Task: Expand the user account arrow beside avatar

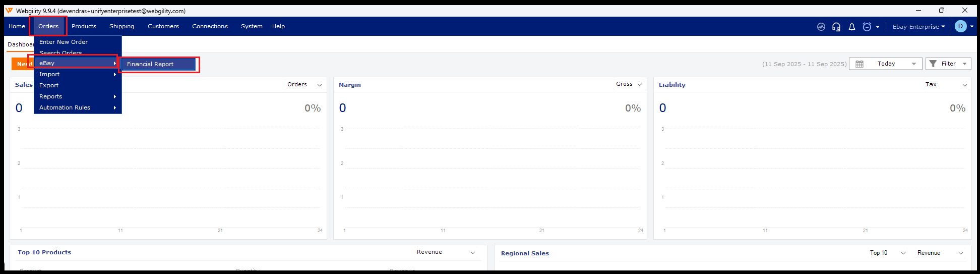Action: tap(972, 27)
